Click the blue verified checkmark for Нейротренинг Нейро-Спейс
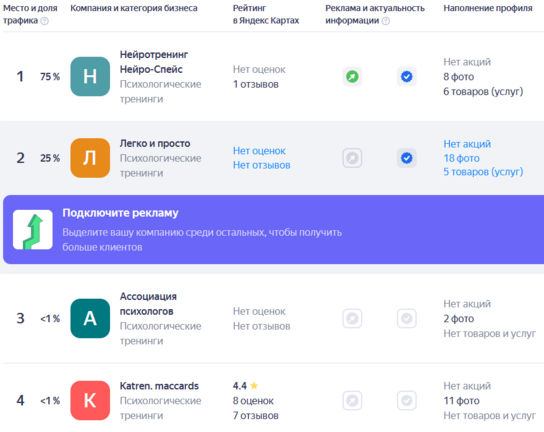Viewport: 544px width, 432px height. coord(407,76)
